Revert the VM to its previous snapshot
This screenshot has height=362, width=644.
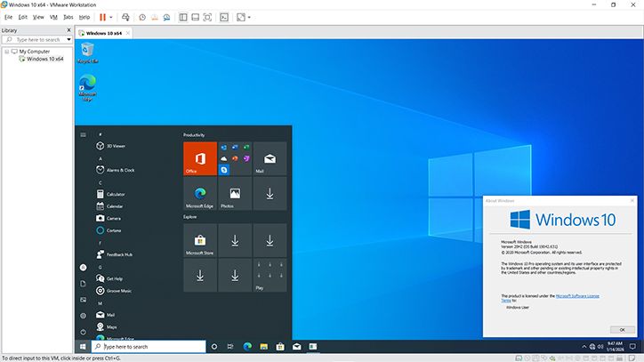155,17
